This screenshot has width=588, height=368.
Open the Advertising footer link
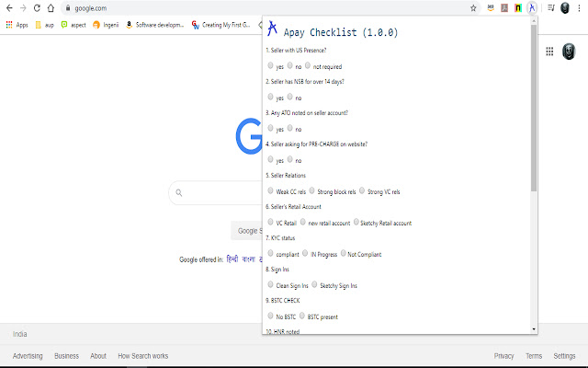point(28,356)
